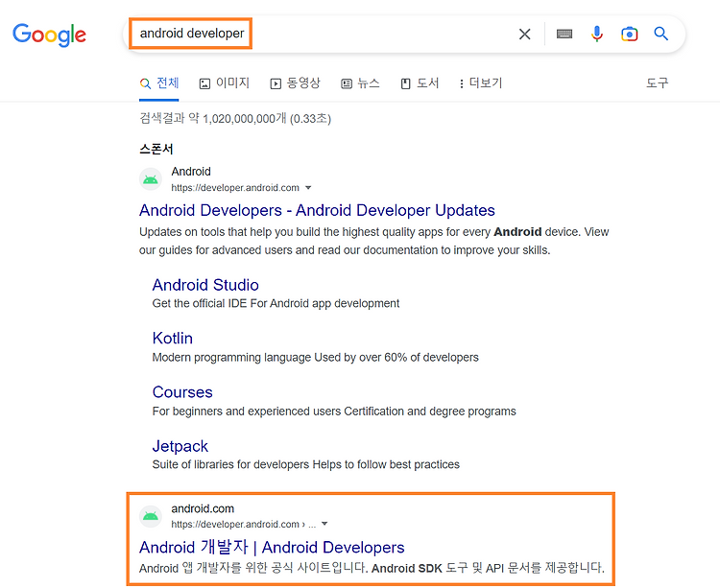This screenshot has width=720, height=588.
Task: Open the 도구 search tools
Action: point(657,83)
